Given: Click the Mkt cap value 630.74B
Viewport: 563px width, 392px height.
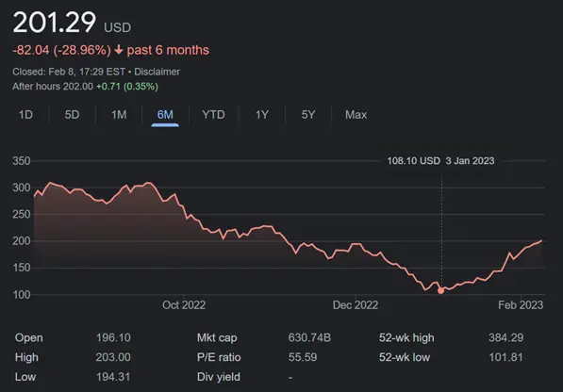Looking at the screenshot, I should 309,337.
